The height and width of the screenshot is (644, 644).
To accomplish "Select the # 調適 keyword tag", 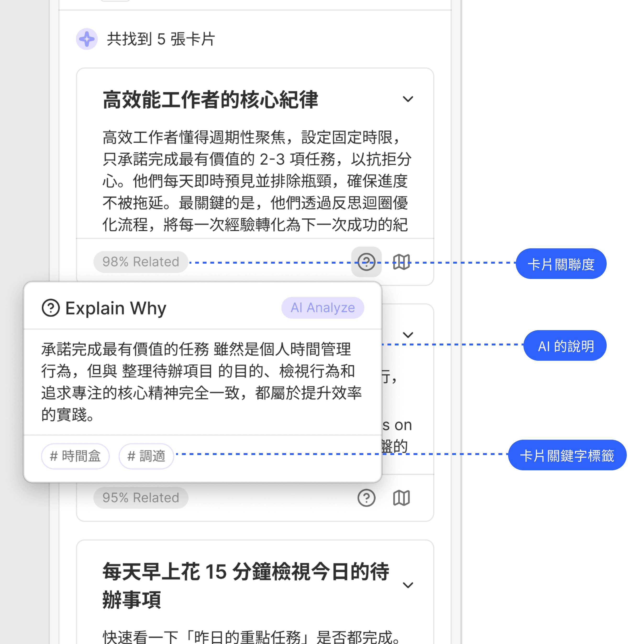I will point(146,456).
